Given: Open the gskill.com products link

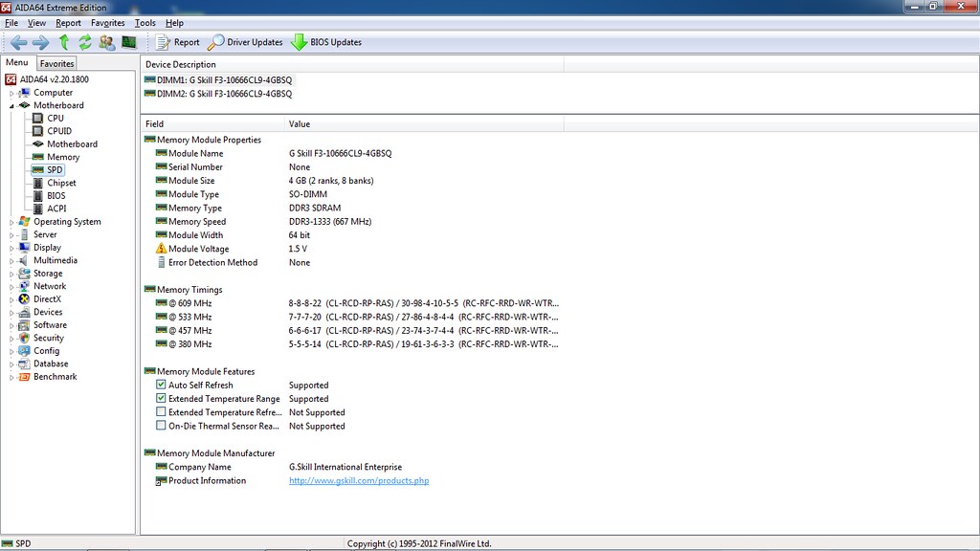Looking at the screenshot, I should click(x=359, y=481).
